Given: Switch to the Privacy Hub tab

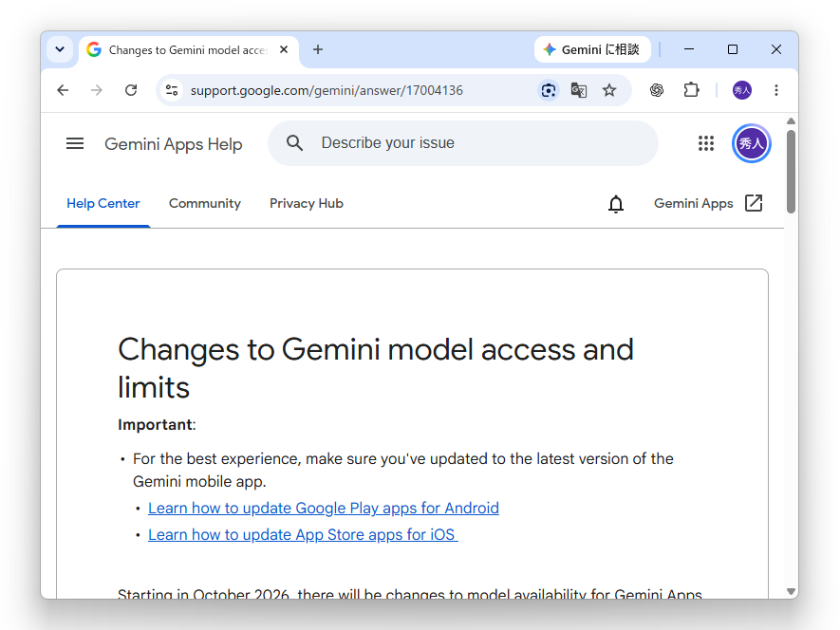Looking at the screenshot, I should (x=307, y=204).
